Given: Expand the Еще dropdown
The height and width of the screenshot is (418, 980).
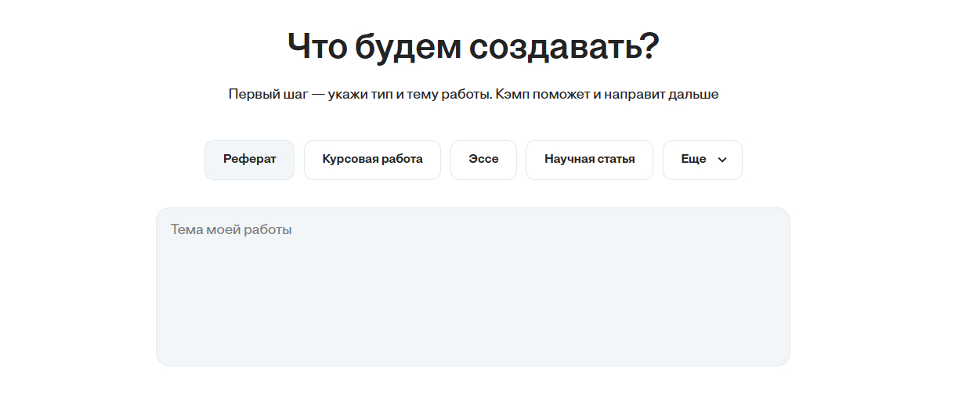Looking at the screenshot, I should (x=702, y=160).
